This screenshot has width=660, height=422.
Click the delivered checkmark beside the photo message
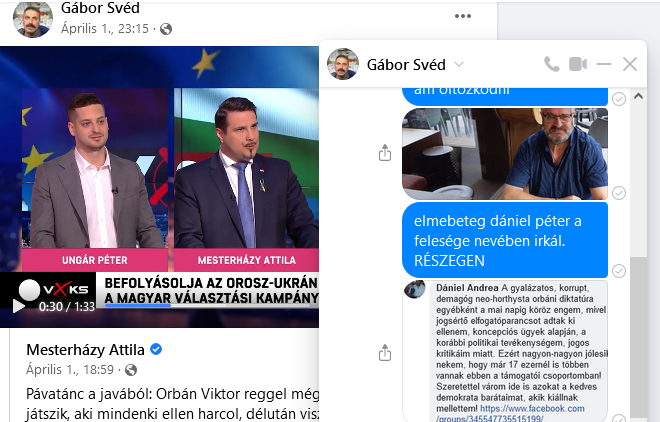pyautogui.click(x=619, y=193)
